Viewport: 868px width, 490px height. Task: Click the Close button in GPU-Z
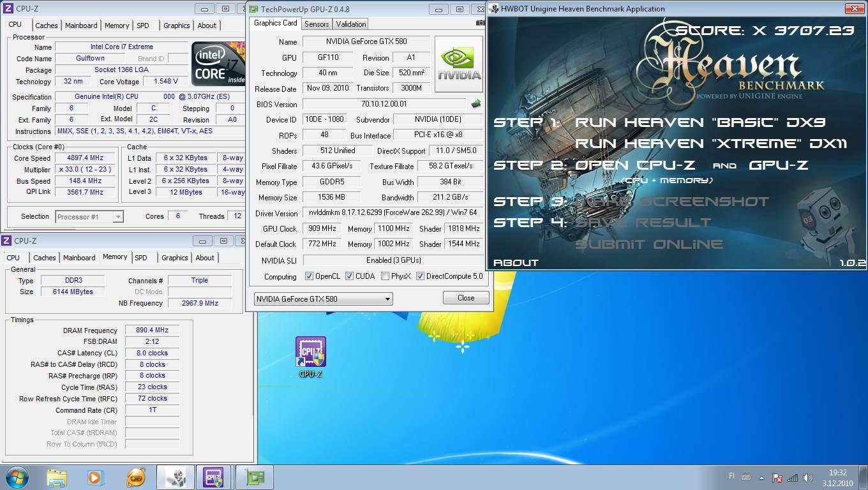tap(466, 298)
